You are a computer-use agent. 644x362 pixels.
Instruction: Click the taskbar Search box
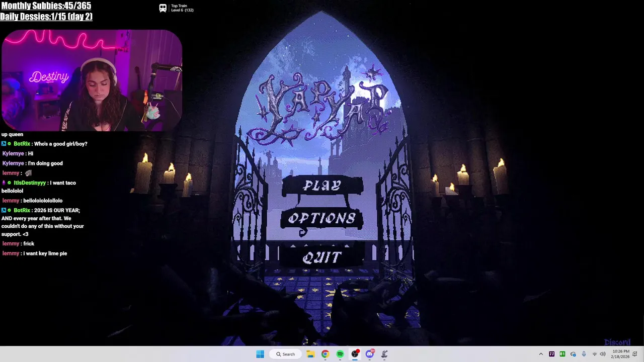point(285,354)
